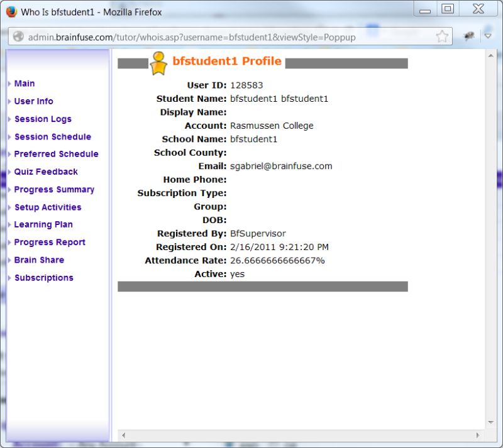503x448 pixels.
Task: Click the bfstudent1 Profile heading
Action: click(x=227, y=61)
